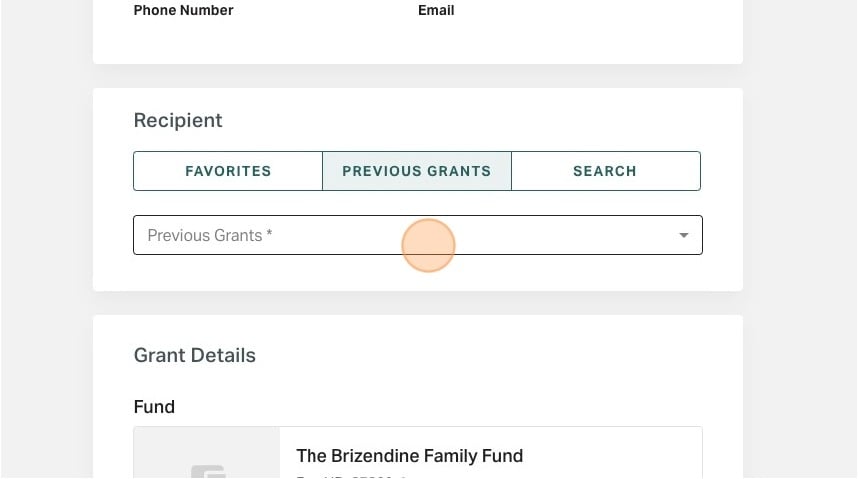
Task: Click the Fund label
Action: tap(154, 407)
